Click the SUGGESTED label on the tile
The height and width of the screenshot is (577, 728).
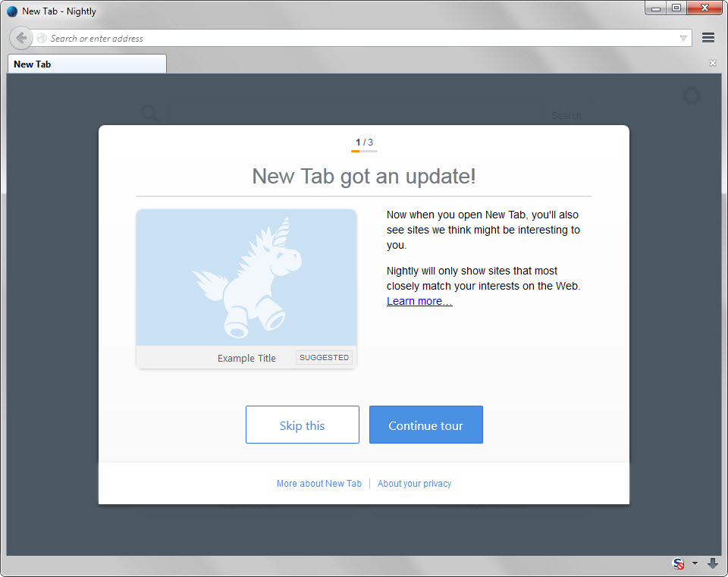point(324,357)
